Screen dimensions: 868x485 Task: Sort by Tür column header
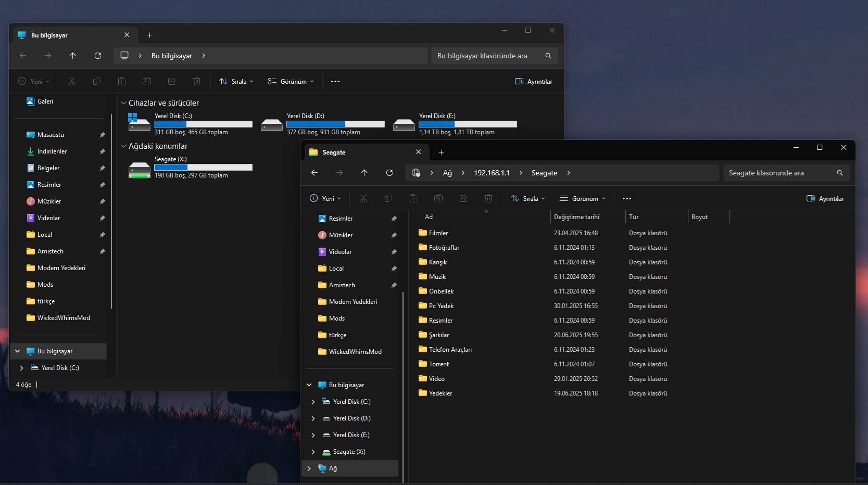[x=657, y=217]
